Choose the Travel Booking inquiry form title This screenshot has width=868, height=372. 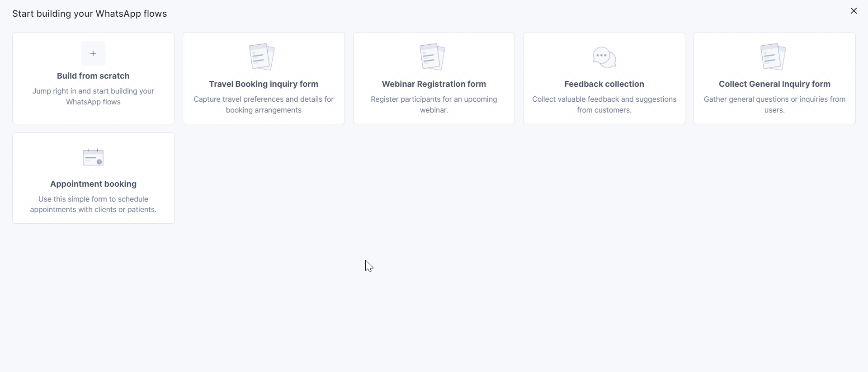264,84
